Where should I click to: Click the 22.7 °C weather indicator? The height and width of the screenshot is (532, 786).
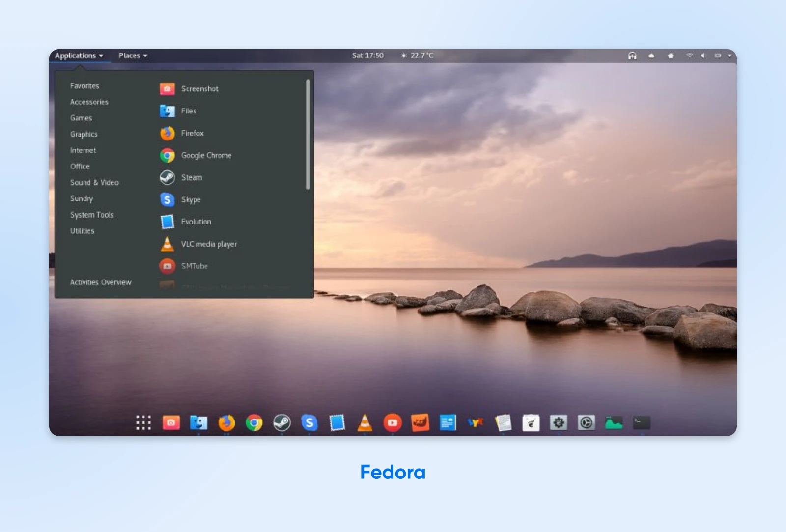coord(418,56)
